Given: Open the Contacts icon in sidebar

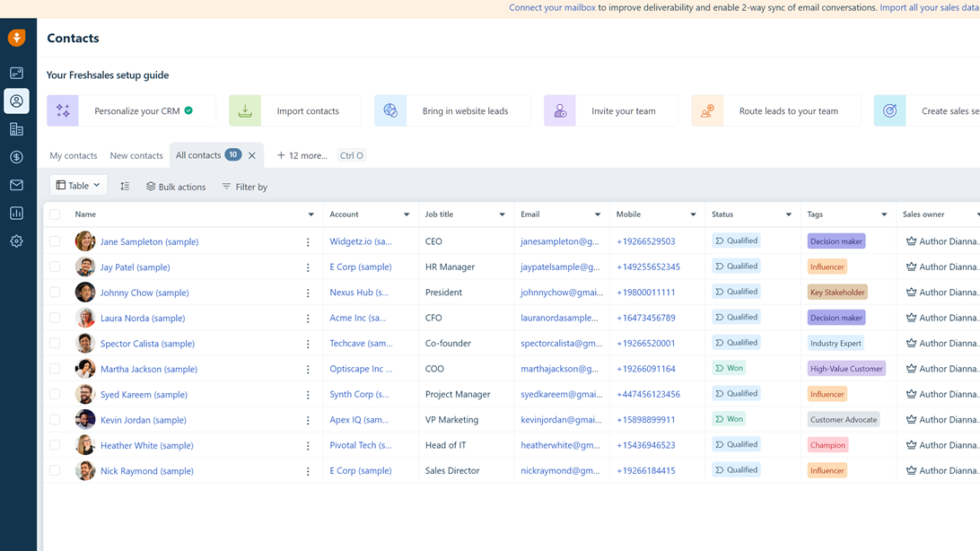Looking at the screenshot, I should coord(17,101).
